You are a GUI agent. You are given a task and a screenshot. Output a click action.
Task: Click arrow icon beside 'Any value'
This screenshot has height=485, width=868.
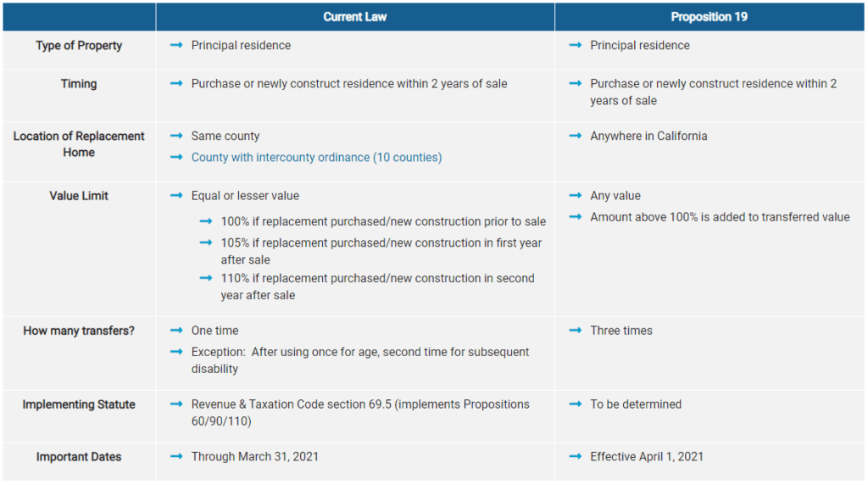coord(576,195)
